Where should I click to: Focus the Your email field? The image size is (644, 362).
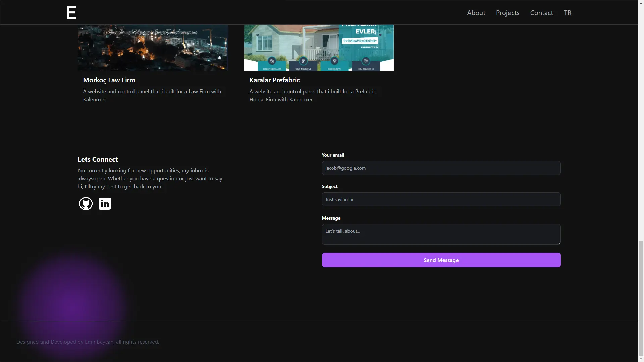[441, 168]
